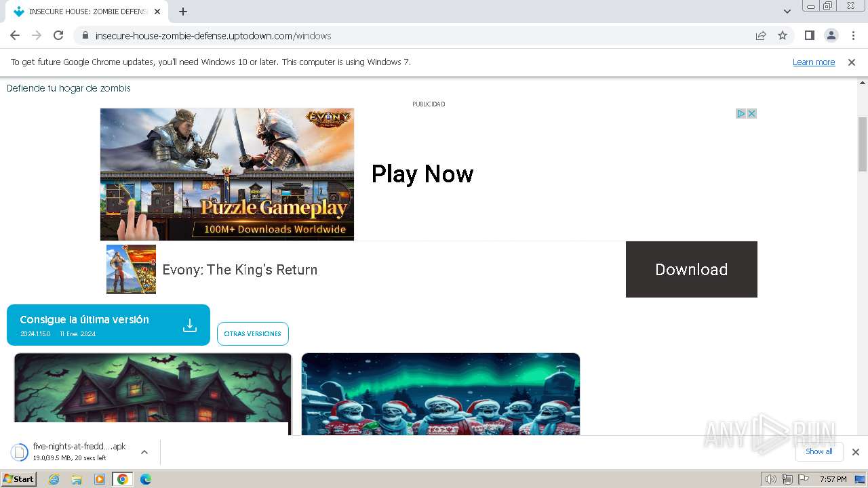Share this page icon in address bar
Screen dimensions: 868x488
761,35
